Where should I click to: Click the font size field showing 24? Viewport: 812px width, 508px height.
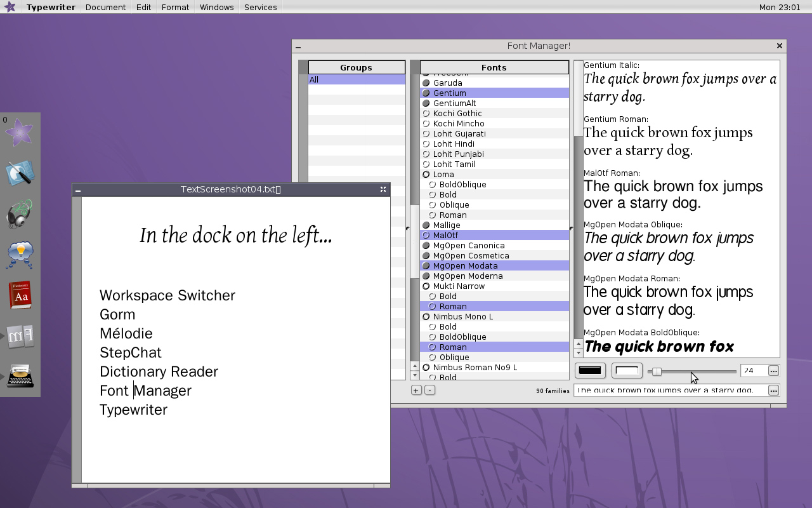pos(754,371)
